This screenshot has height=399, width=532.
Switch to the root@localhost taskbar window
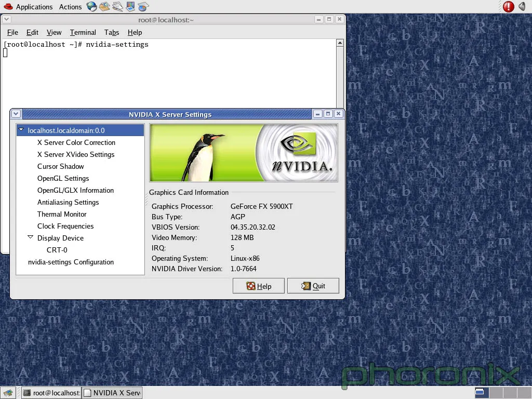point(51,393)
